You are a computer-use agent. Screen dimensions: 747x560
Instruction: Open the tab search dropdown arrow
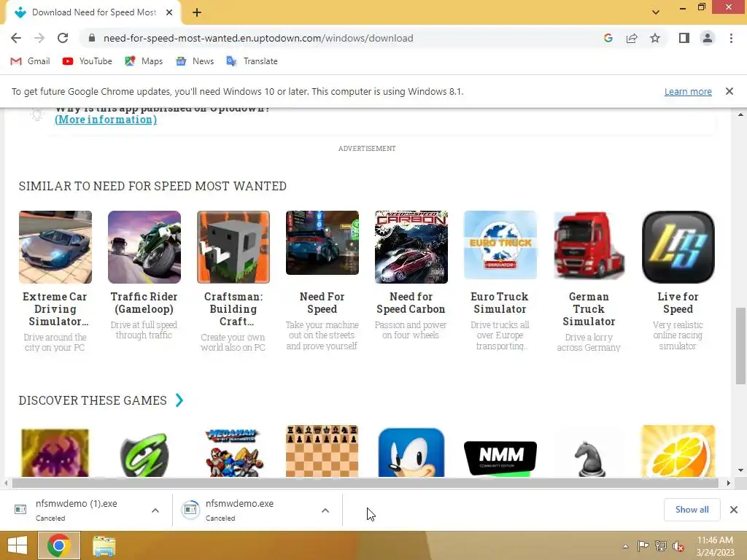pyautogui.click(x=656, y=12)
